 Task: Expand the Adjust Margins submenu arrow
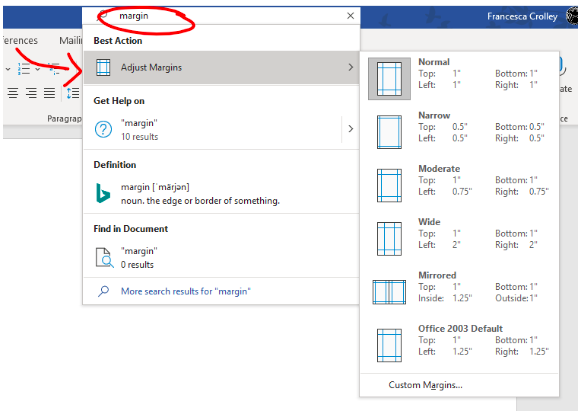350,68
